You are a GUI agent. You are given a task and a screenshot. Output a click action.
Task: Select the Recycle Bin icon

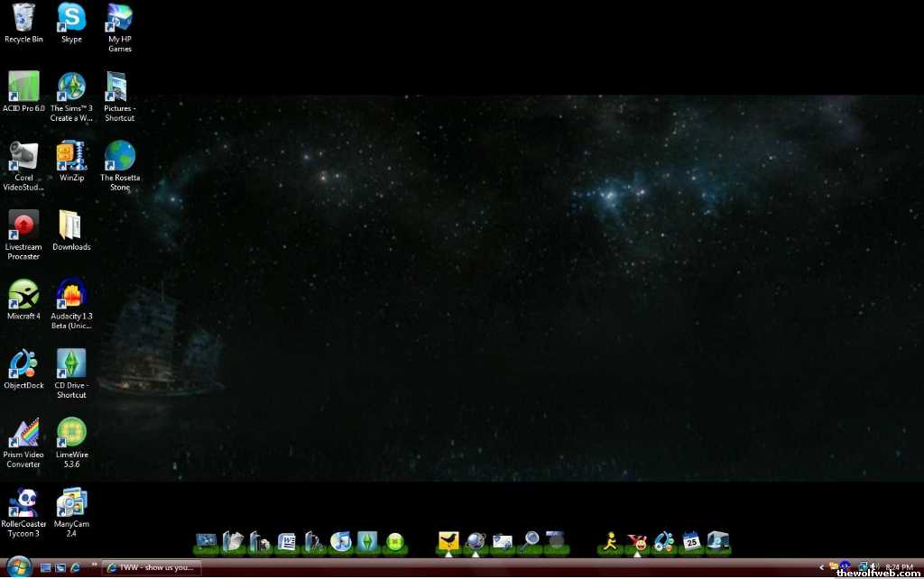coord(23,18)
